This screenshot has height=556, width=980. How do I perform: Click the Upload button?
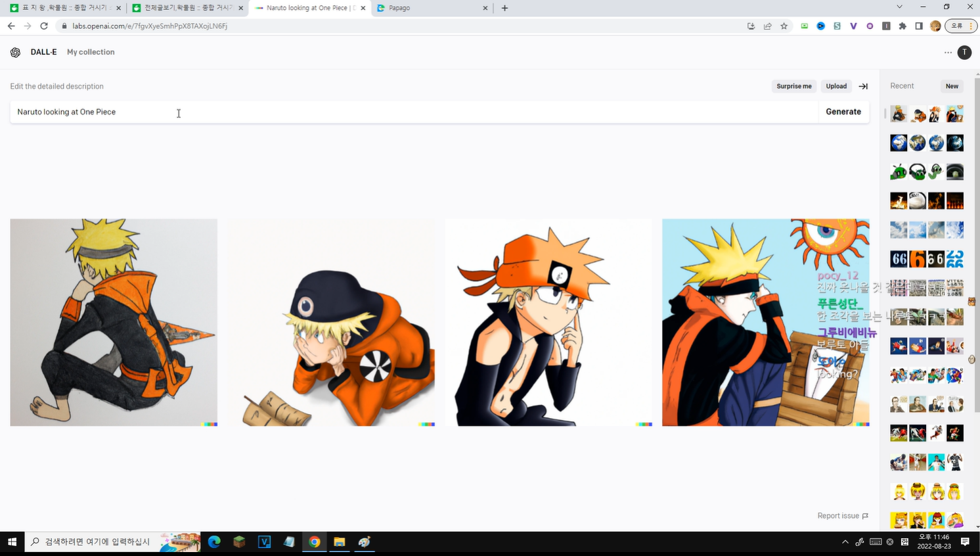pos(836,86)
